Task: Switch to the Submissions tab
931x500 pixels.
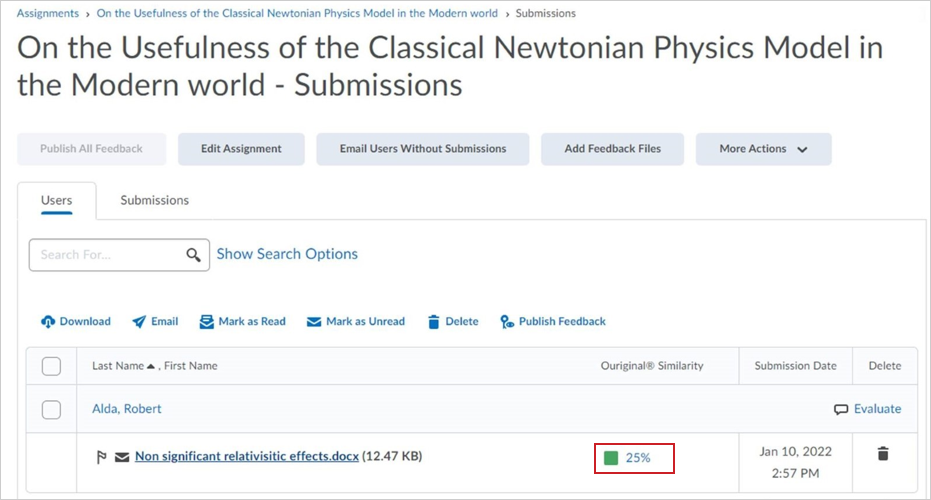Action: click(154, 200)
